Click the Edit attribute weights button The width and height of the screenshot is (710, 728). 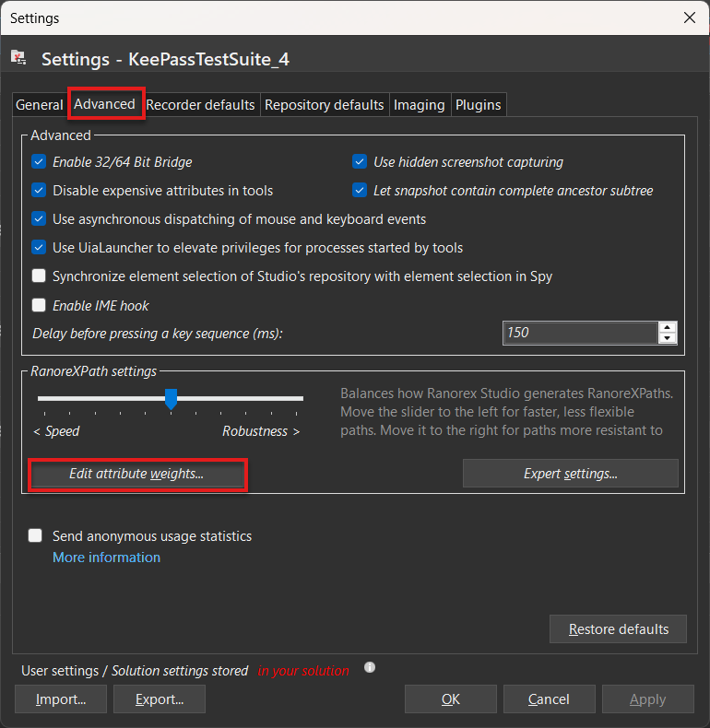point(136,474)
